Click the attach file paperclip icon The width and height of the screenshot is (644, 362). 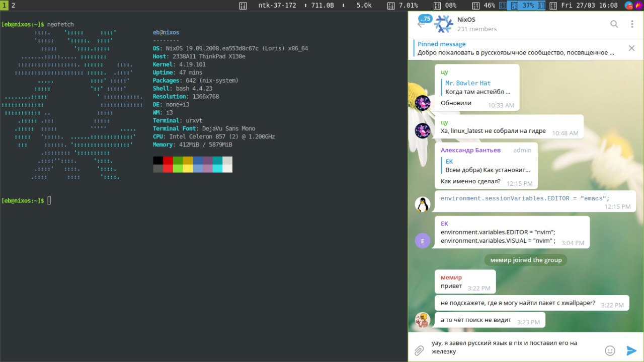(x=419, y=350)
